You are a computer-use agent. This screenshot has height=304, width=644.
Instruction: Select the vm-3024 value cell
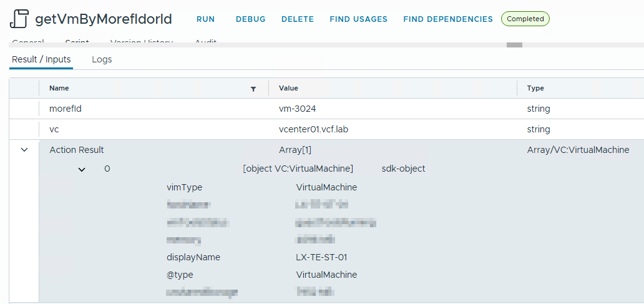tap(298, 109)
